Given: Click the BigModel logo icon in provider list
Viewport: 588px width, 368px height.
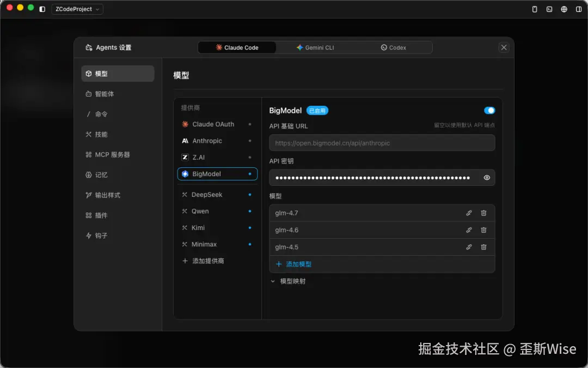Looking at the screenshot, I should (185, 174).
